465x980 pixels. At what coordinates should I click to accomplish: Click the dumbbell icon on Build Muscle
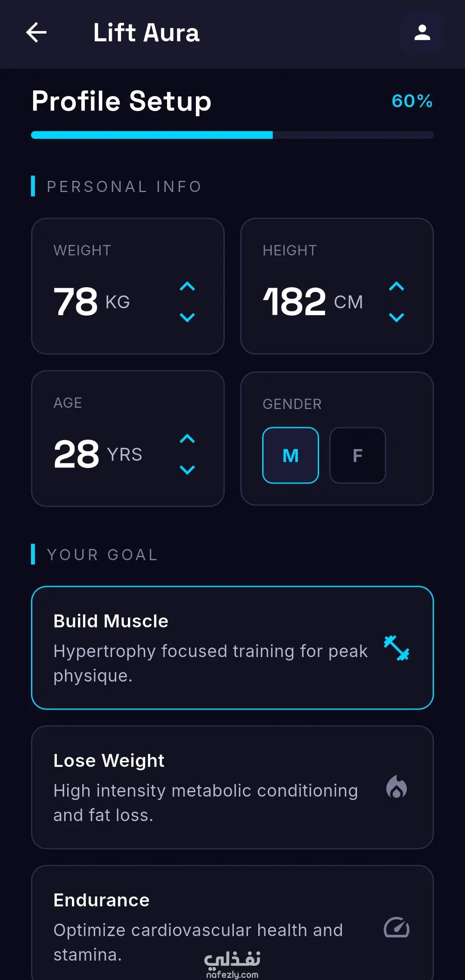[x=397, y=648]
